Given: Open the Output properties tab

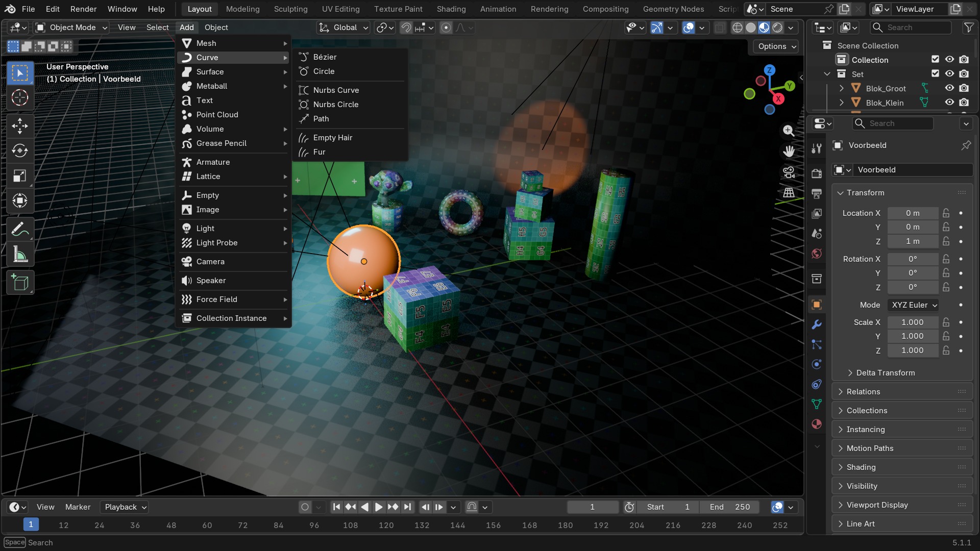Looking at the screenshot, I should [x=817, y=193].
